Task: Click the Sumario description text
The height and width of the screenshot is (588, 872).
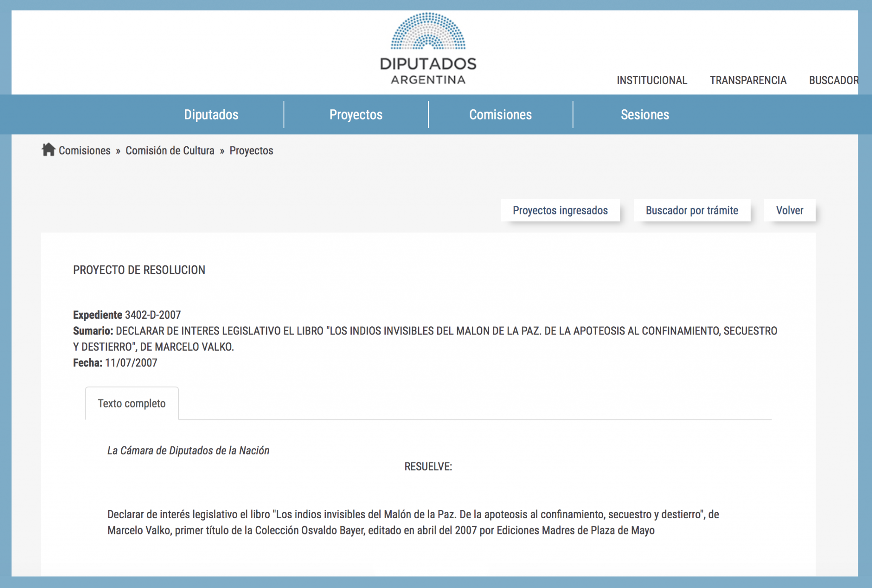Action: [425, 339]
